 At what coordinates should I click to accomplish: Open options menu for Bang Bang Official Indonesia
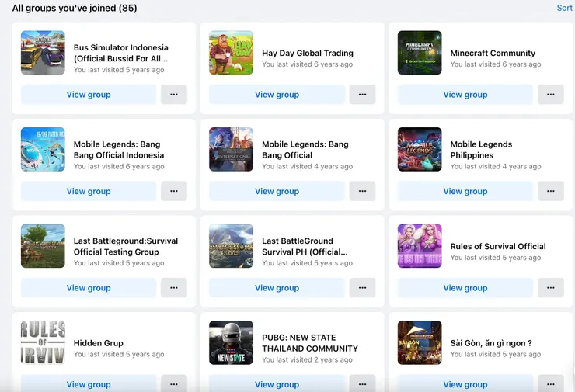pos(174,191)
